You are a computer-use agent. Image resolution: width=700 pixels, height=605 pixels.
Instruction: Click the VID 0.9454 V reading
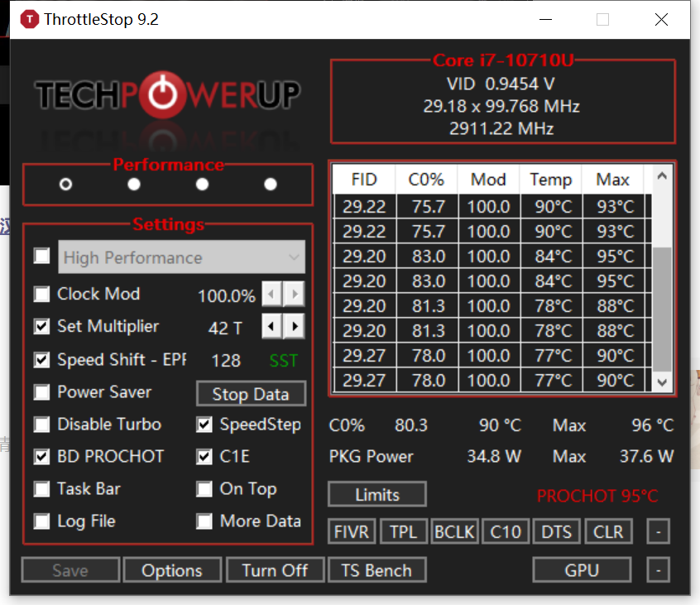pyautogui.click(x=501, y=84)
